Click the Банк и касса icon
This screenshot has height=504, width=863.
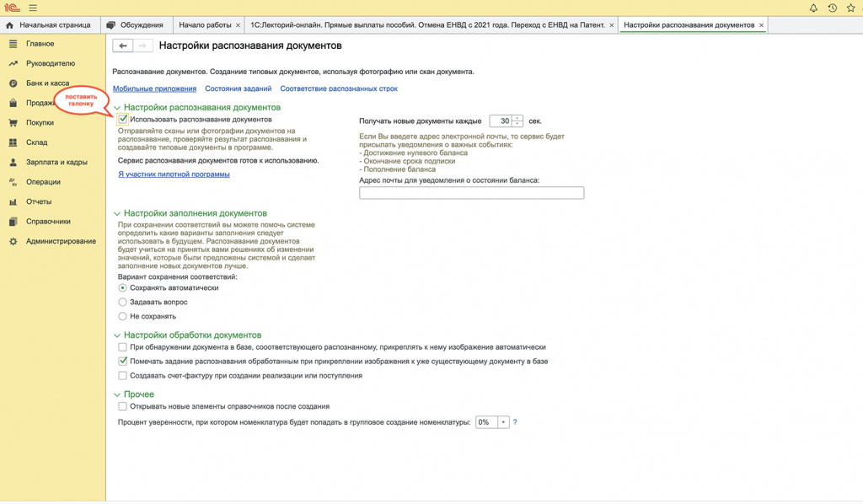tap(13, 83)
